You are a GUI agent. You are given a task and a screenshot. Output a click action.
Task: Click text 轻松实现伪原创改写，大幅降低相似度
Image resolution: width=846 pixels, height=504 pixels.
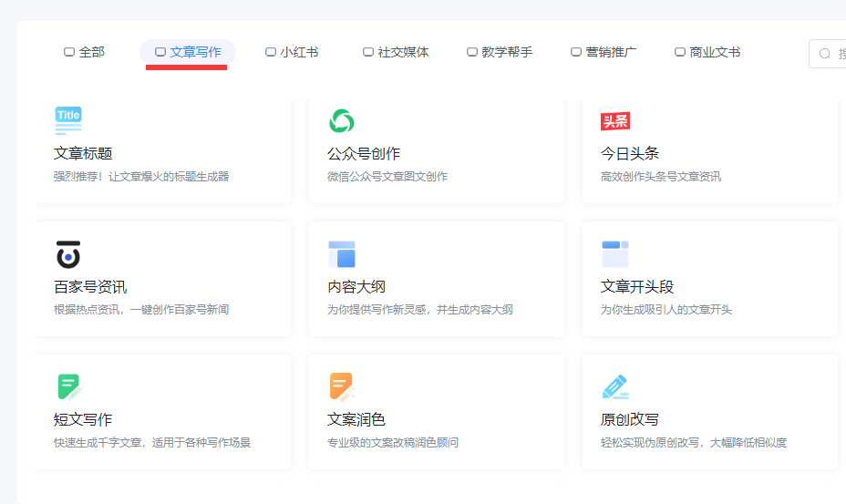point(694,443)
